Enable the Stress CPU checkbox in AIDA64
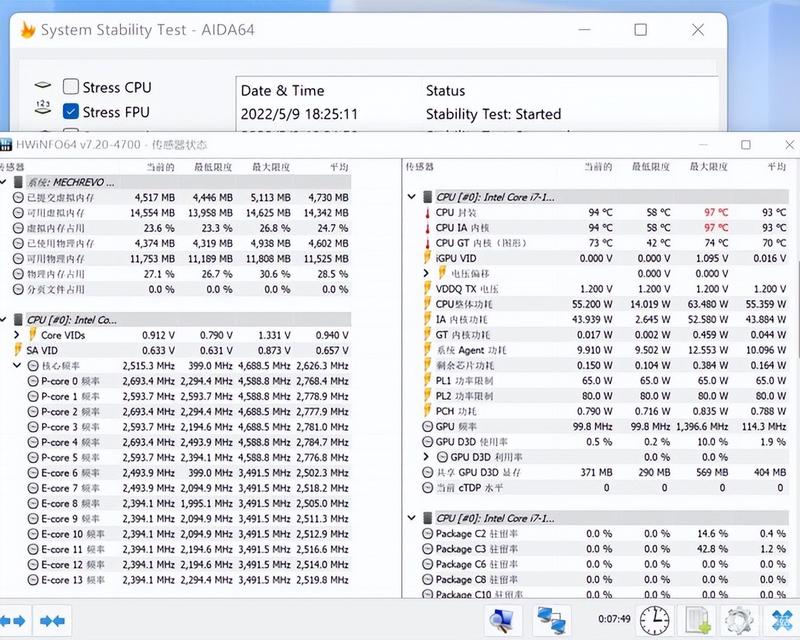 (70, 87)
